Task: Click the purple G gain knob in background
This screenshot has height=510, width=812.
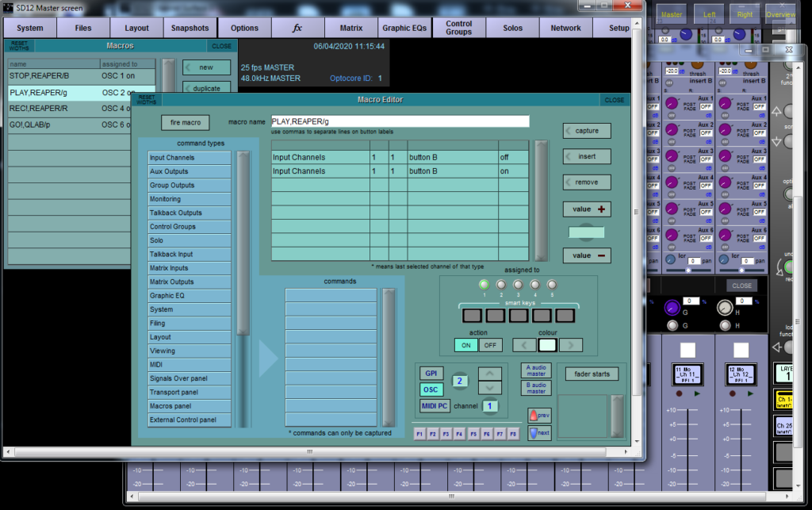Action: 672,308
